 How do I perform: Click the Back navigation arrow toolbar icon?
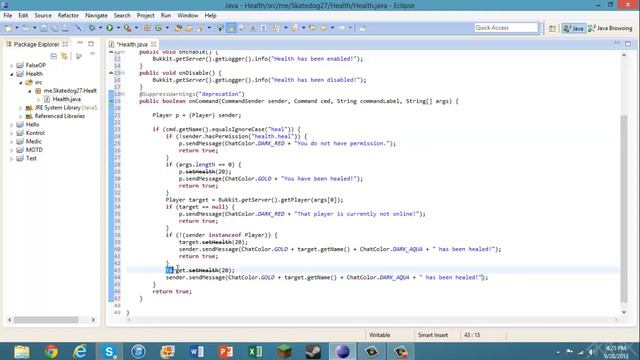(324, 28)
